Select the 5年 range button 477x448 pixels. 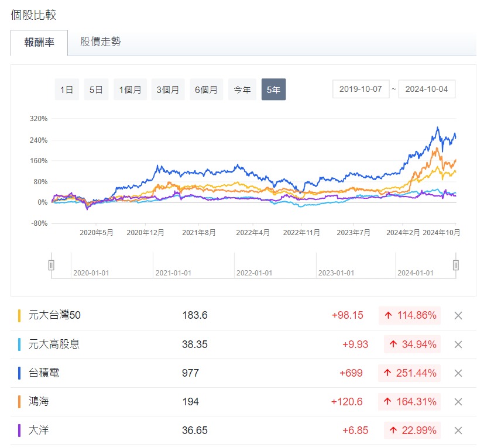tap(273, 89)
